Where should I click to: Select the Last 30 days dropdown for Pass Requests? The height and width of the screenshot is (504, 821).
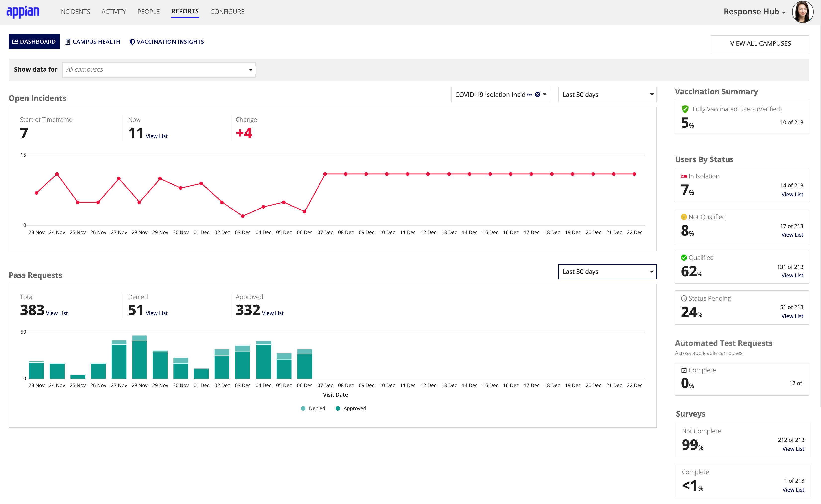tap(606, 271)
